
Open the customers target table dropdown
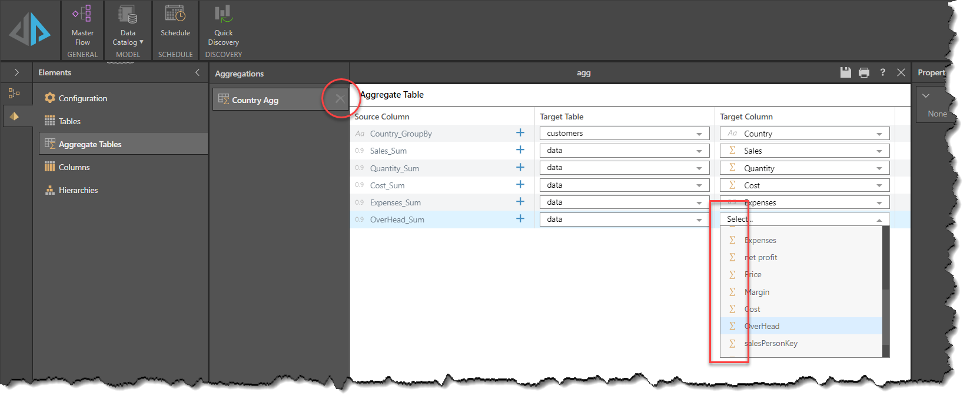pos(624,134)
